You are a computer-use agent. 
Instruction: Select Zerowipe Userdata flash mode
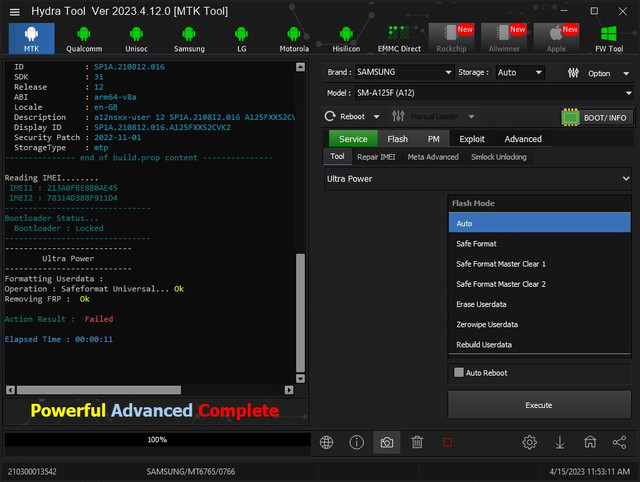tap(539, 324)
